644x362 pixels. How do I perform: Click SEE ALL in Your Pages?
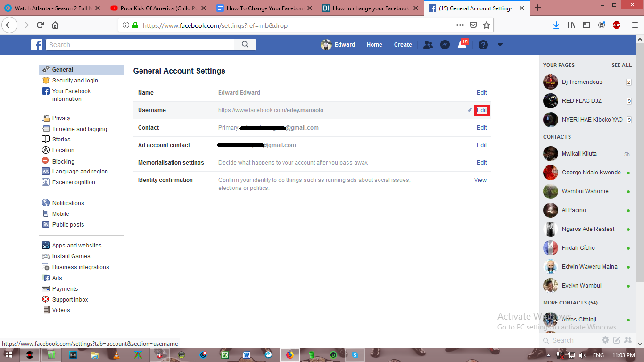click(x=622, y=65)
